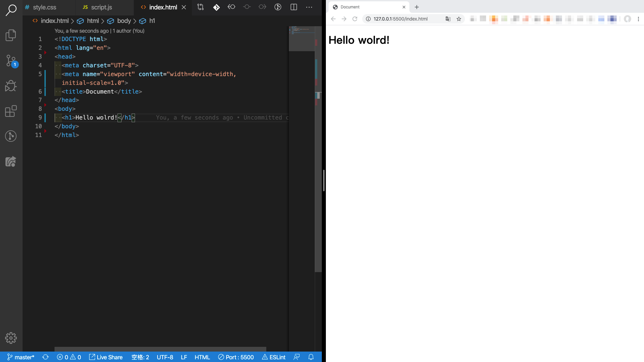This screenshot has height=362, width=644.
Task: Close the Document browser tab
Action: (404, 7)
